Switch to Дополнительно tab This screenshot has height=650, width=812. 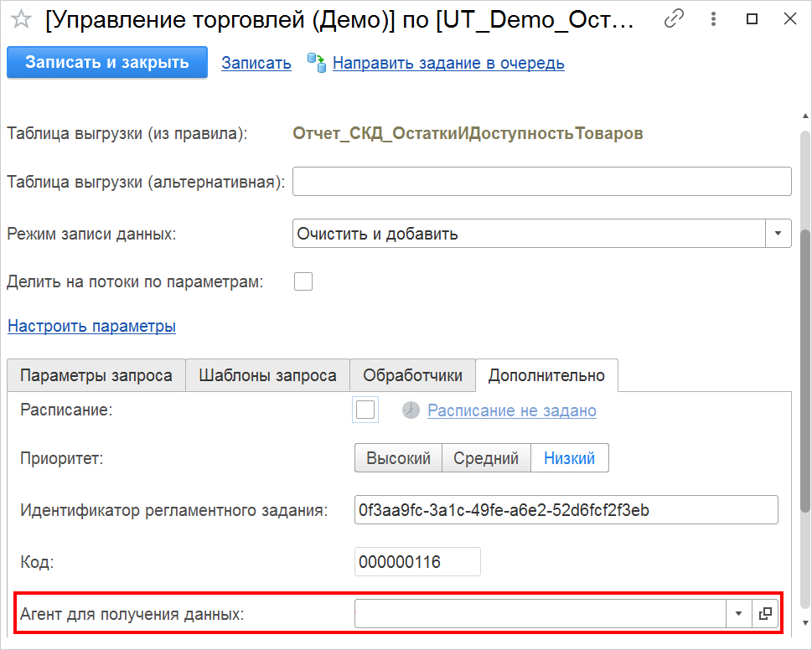(546, 375)
